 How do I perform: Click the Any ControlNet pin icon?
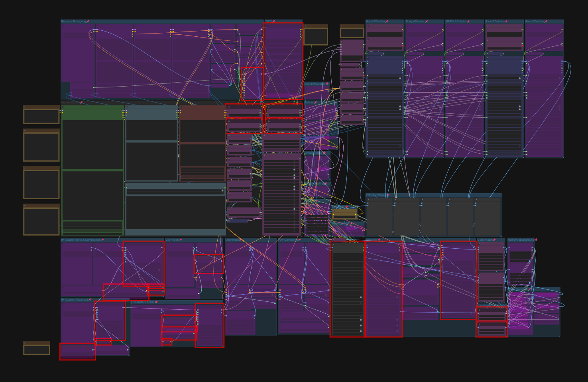pyautogui.click(x=300, y=240)
